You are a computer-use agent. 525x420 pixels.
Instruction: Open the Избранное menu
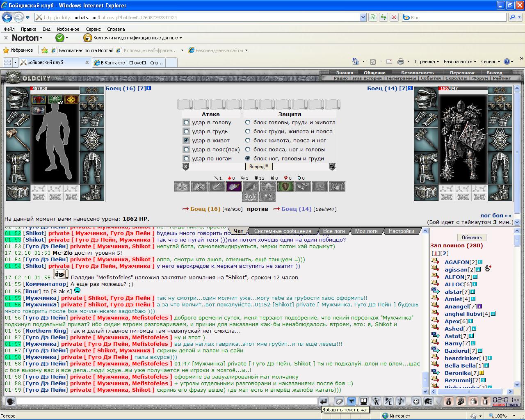click(x=68, y=29)
